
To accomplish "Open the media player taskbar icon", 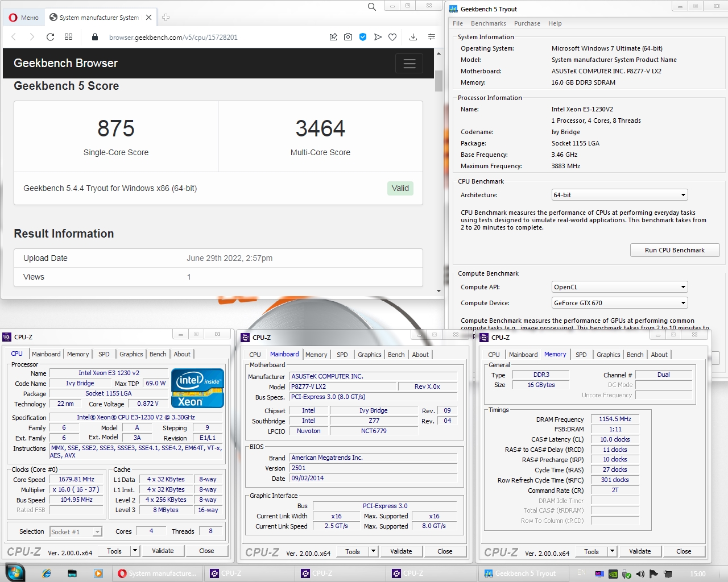I will point(98,573).
